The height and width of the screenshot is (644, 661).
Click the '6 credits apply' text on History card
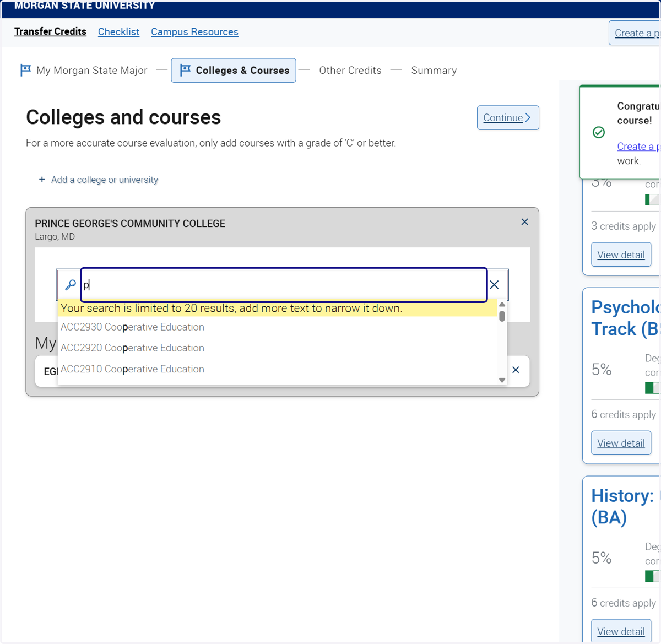624,603
